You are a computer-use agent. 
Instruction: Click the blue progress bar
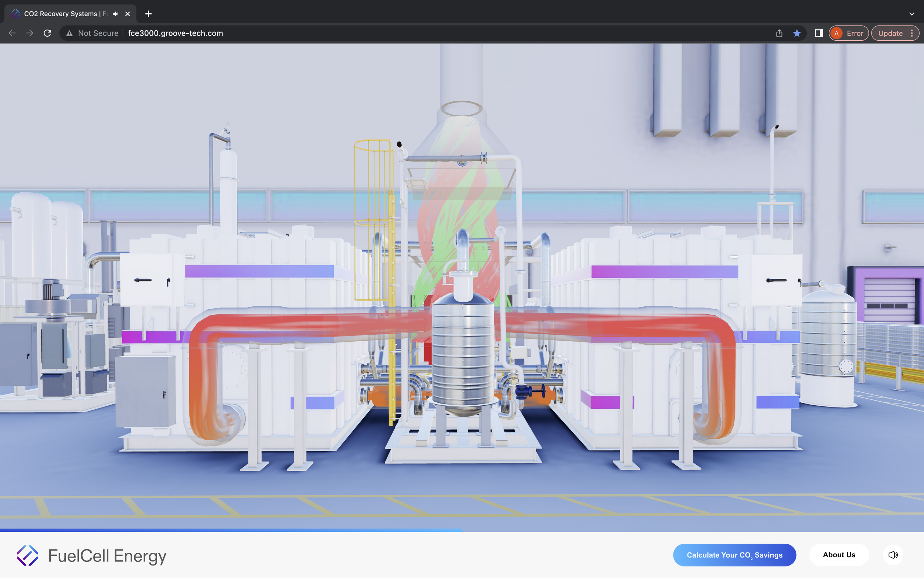pyautogui.click(x=231, y=530)
